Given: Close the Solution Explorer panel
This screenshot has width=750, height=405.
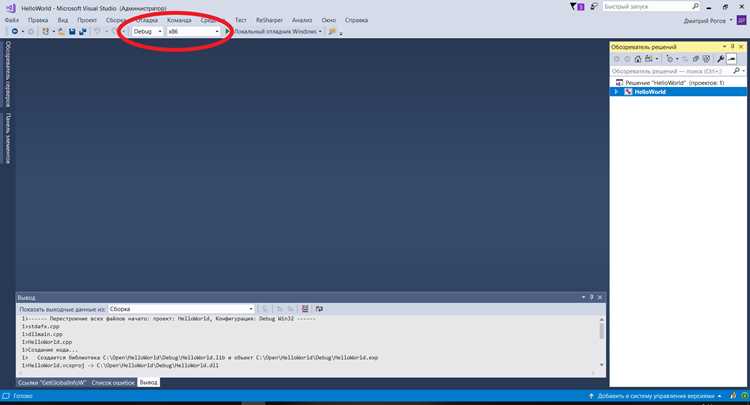Looking at the screenshot, I should click(x=741, y=46).
